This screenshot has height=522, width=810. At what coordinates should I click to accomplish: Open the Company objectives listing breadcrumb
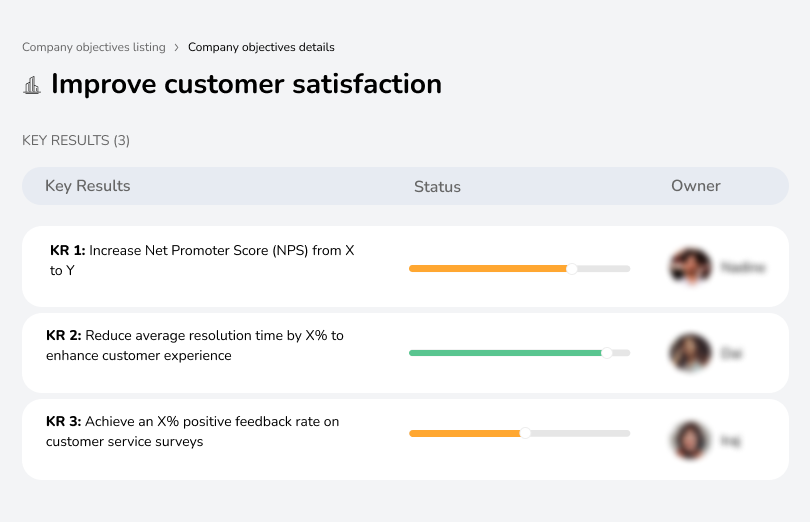coord(94,47)
